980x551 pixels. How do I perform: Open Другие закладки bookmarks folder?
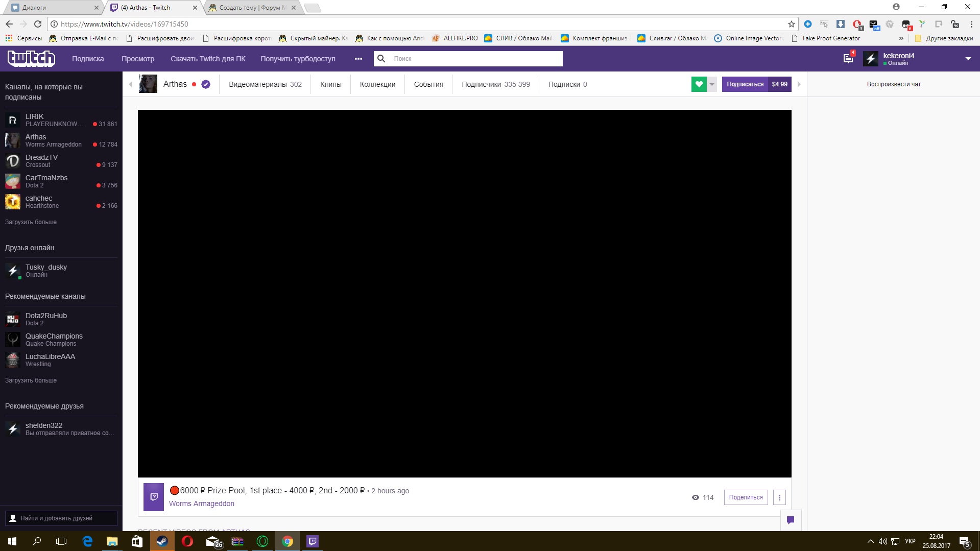click(x=944, y=38)
